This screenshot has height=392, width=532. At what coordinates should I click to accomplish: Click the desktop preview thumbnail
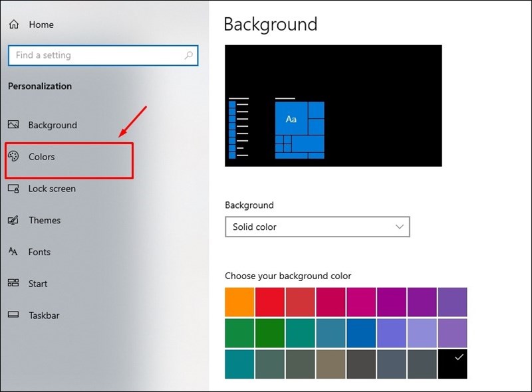[x=334, y=106]
